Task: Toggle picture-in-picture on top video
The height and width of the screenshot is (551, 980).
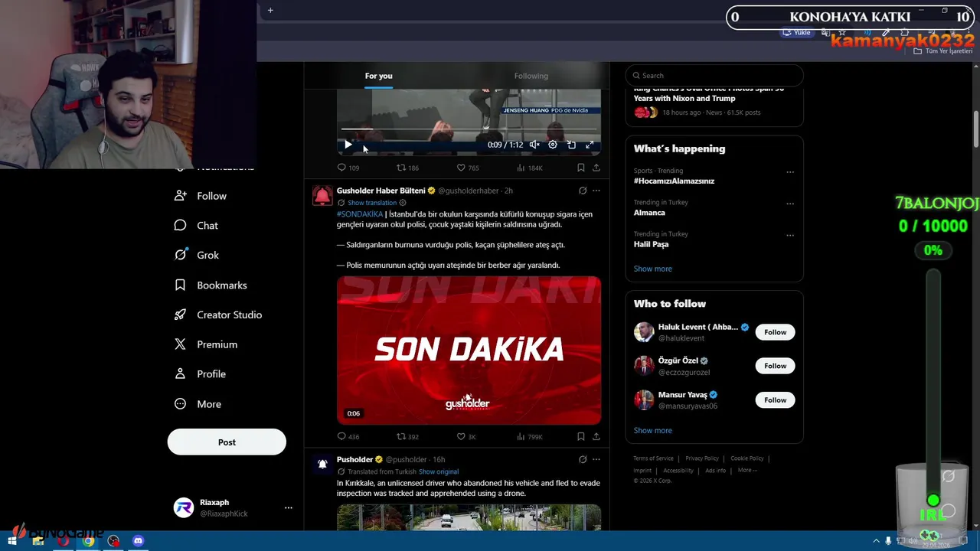Action: click(571, 145)
